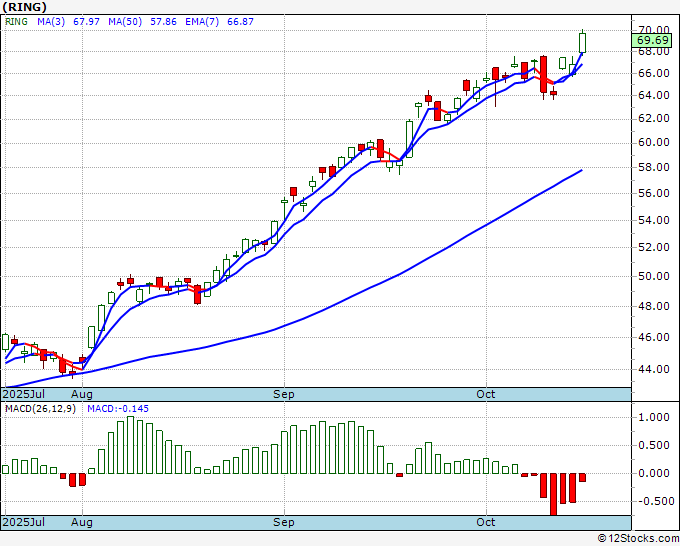680x546 pixels.
Task: Click the 0.000 MACD axis label
Action: click(654, 473)
